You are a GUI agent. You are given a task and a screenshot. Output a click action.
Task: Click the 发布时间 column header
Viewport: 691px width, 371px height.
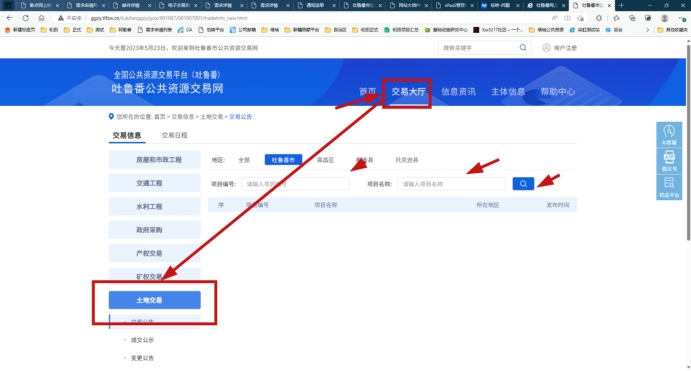click(557, 205)
